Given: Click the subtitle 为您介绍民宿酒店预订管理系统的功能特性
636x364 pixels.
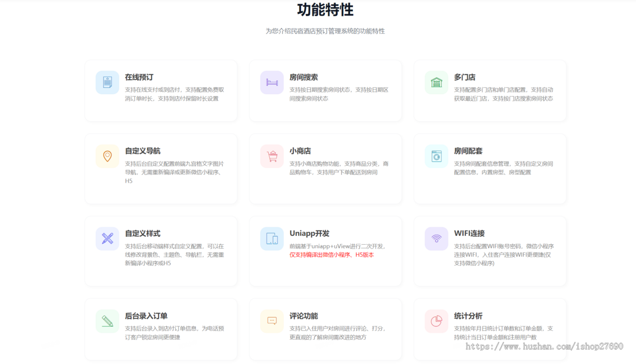Looking at the screenshot, I should point(325,31).
